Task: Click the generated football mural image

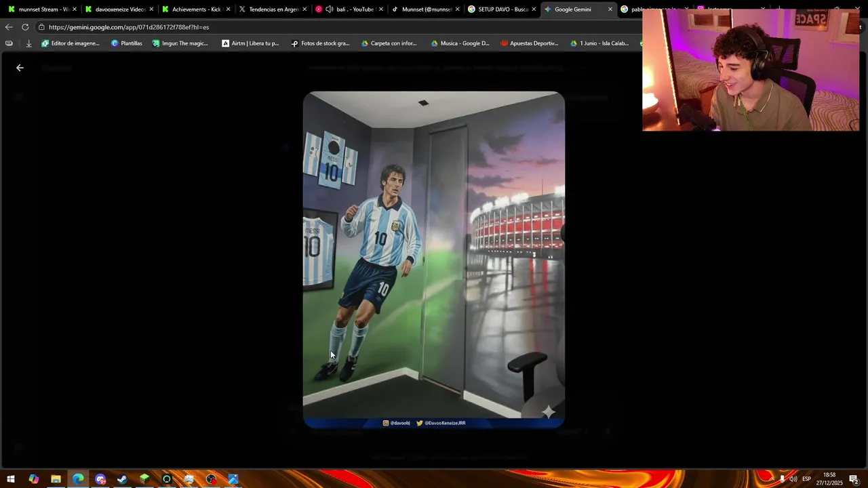Action: click(433, 260)
